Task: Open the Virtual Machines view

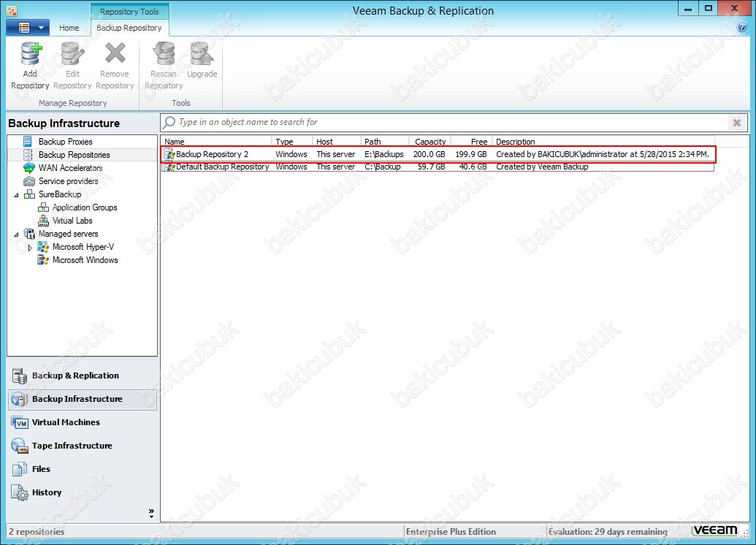Action: (x=83, y=422)
